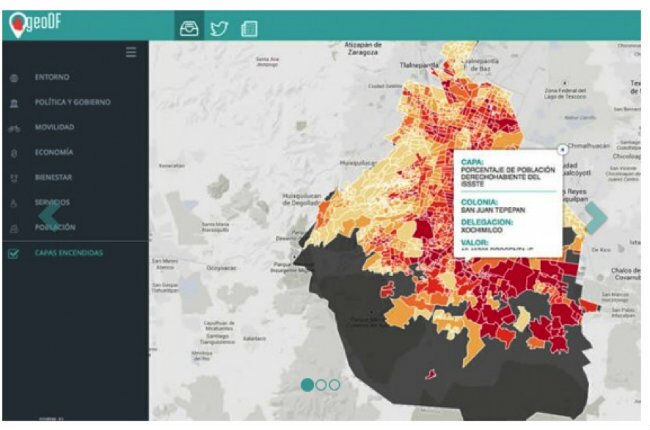Screen dimensions: 650x430
Task: Select the third carousel dot indicator
Action: click(x=334, y=384)
